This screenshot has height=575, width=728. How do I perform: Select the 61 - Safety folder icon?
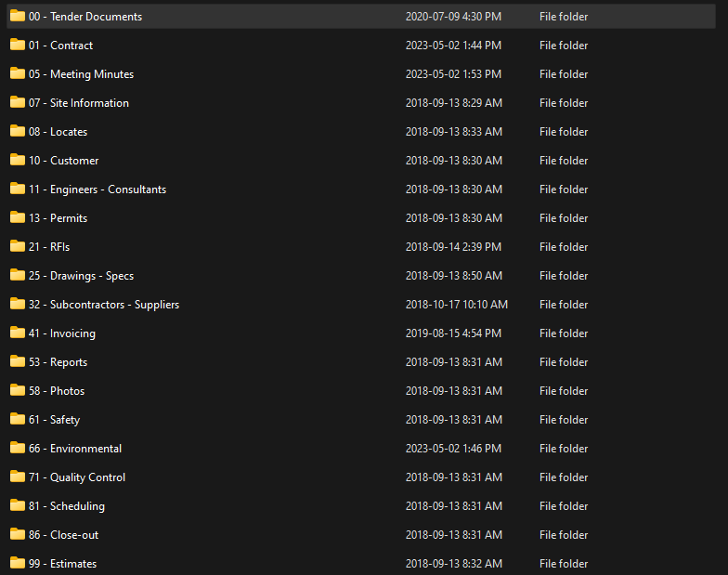pos(18,420)
